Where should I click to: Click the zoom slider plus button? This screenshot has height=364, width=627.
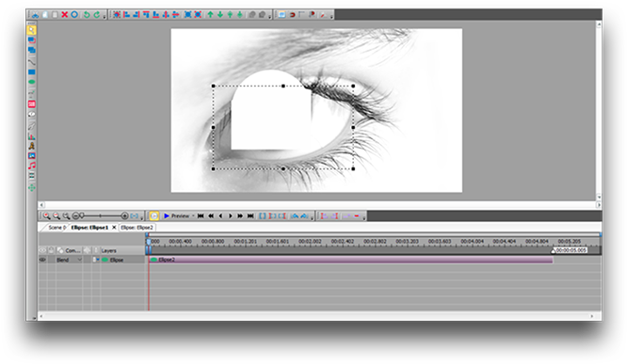pyautogui.click(x=125, y=216)
